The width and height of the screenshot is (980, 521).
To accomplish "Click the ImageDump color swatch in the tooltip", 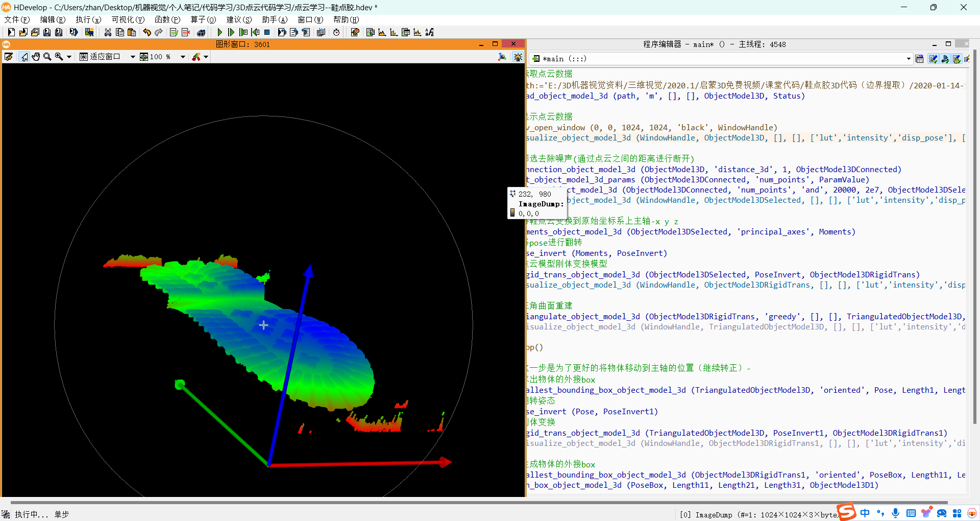I will click(x=512, y=213).
